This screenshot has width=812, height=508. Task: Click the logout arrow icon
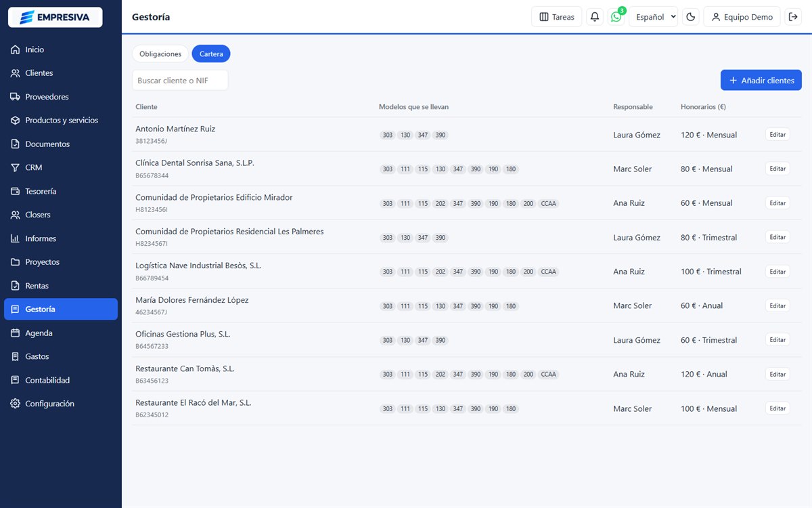coord(794,17)
